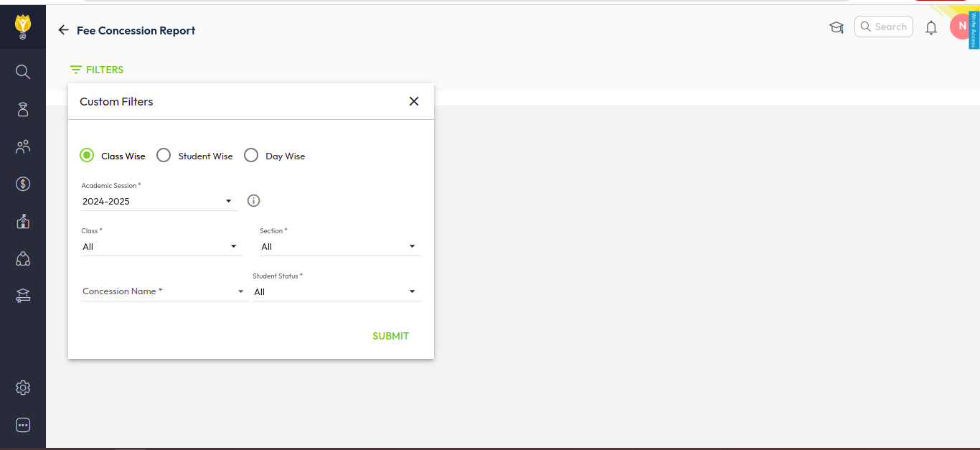Open the Concession Name dropdown

(x=164, y=291)
